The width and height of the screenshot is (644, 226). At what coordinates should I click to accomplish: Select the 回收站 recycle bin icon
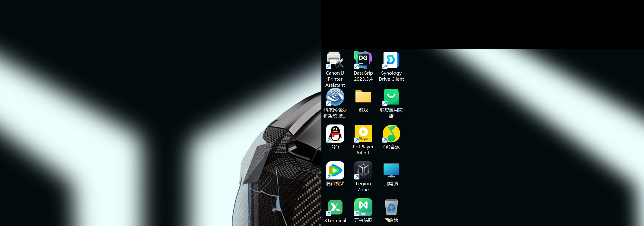[391, 207]
